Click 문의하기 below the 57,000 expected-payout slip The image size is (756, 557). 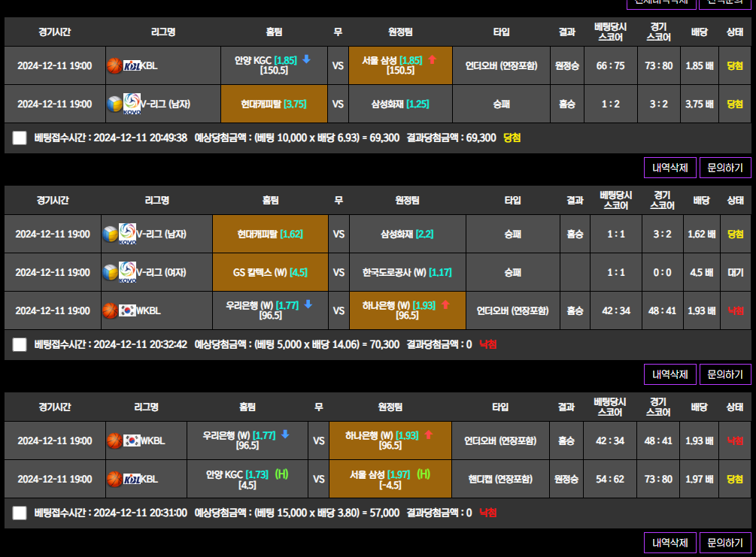pyautogui.click(x=725, y=542)
